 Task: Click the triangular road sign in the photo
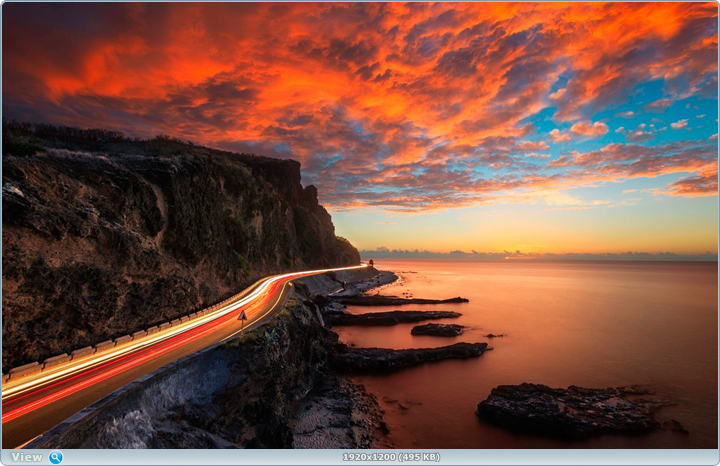[242, 316]
